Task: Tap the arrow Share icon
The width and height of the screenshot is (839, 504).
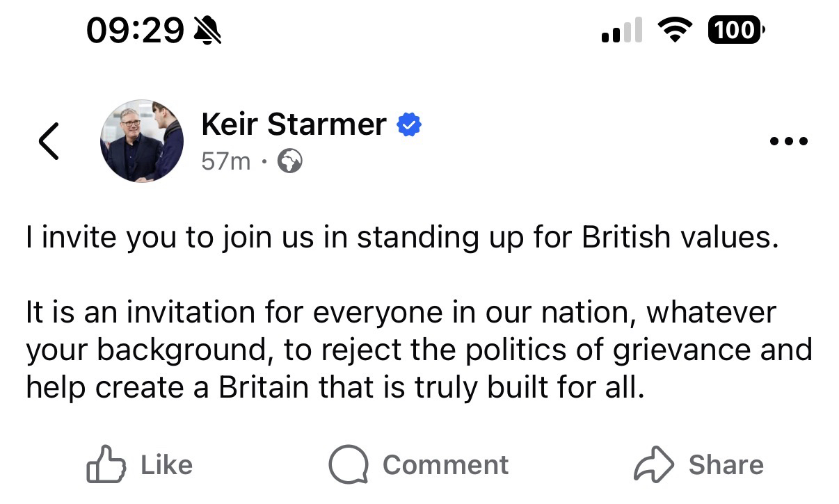Action: click(x=654, y=465)
